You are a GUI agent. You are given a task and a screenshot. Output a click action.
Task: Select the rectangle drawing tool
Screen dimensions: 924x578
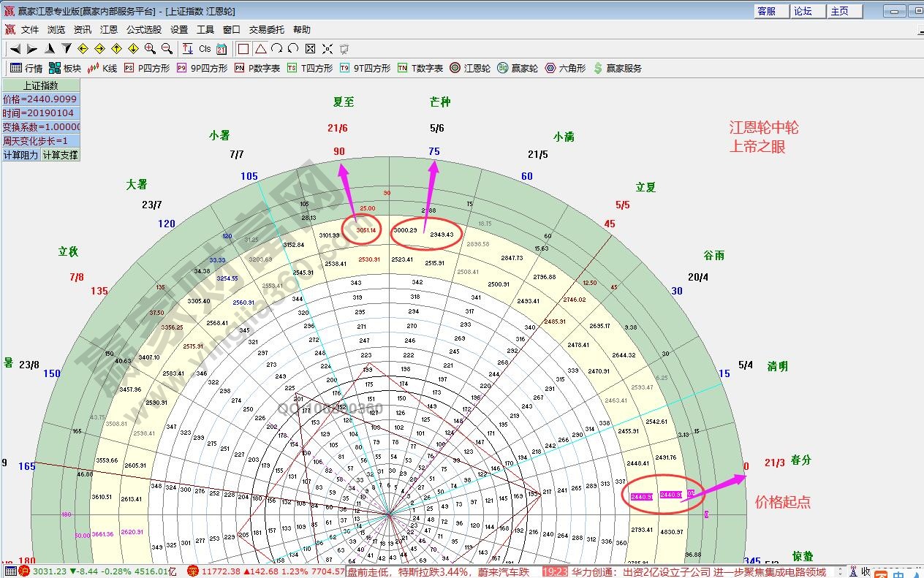click(243, 49)
